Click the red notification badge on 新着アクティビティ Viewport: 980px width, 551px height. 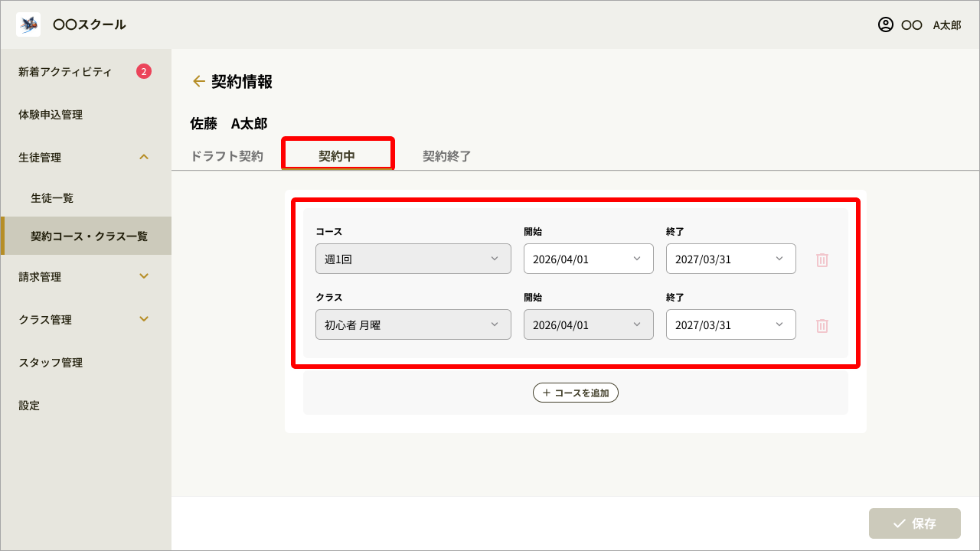pos(142,71)
